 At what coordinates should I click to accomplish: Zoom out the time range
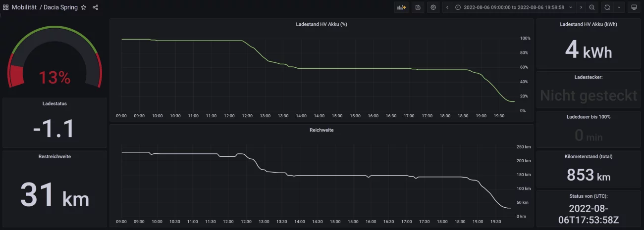point(592,7)
